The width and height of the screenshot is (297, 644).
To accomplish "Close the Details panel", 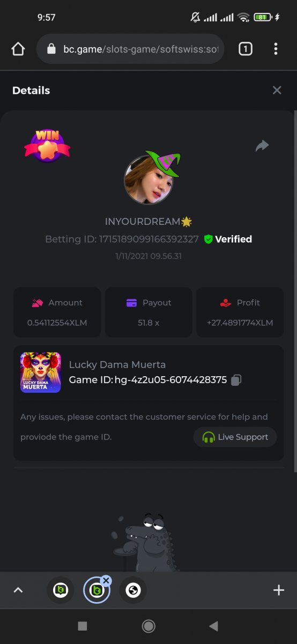I will click(x=277, y=90).
